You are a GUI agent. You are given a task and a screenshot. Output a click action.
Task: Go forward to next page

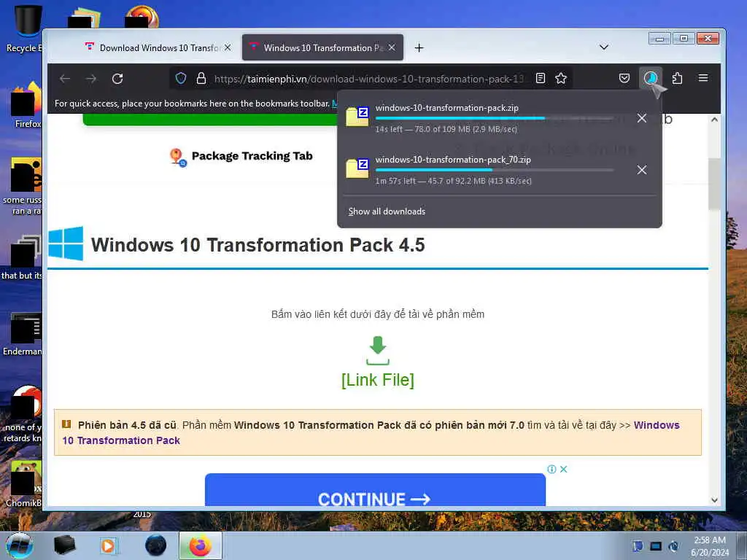[91, 79]
